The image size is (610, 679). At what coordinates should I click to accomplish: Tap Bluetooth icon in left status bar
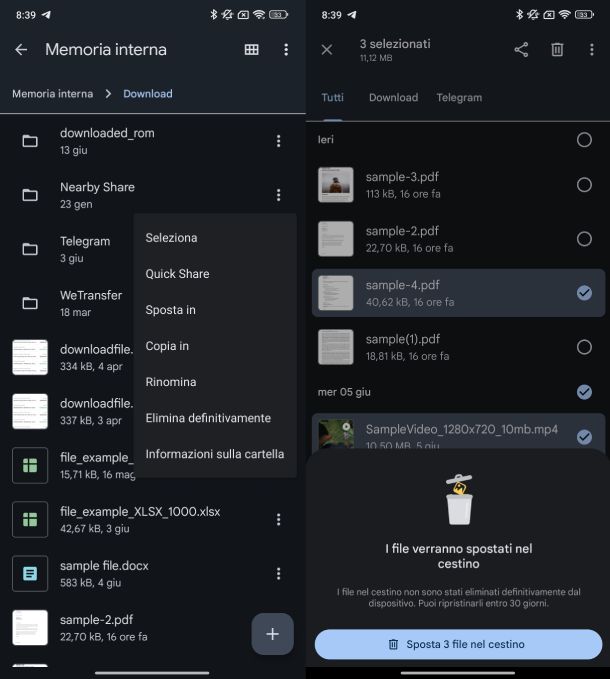click(x=213, y=15)
